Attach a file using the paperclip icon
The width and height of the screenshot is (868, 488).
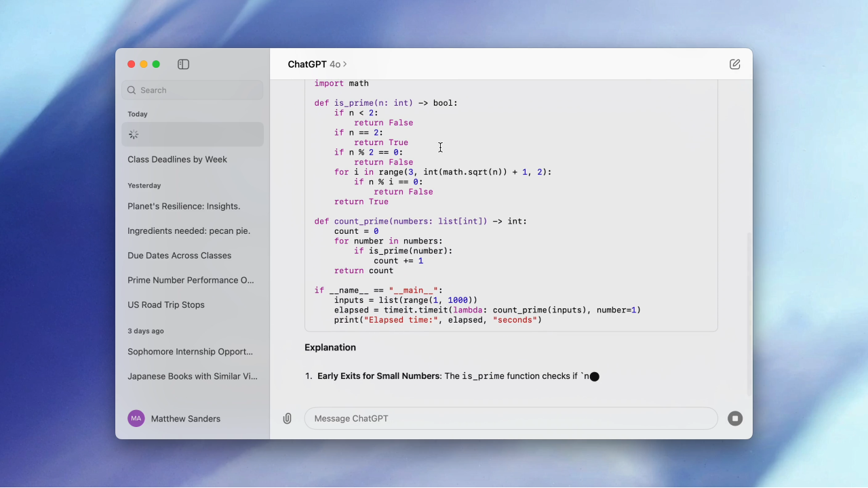(x=287, y=418)
